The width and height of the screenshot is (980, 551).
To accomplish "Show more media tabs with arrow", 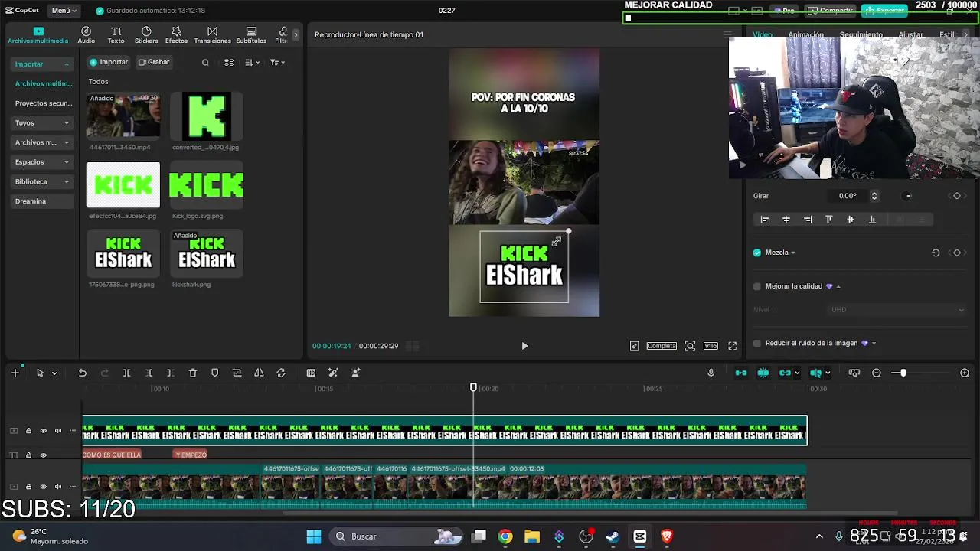I will click(x=296, y=34).
